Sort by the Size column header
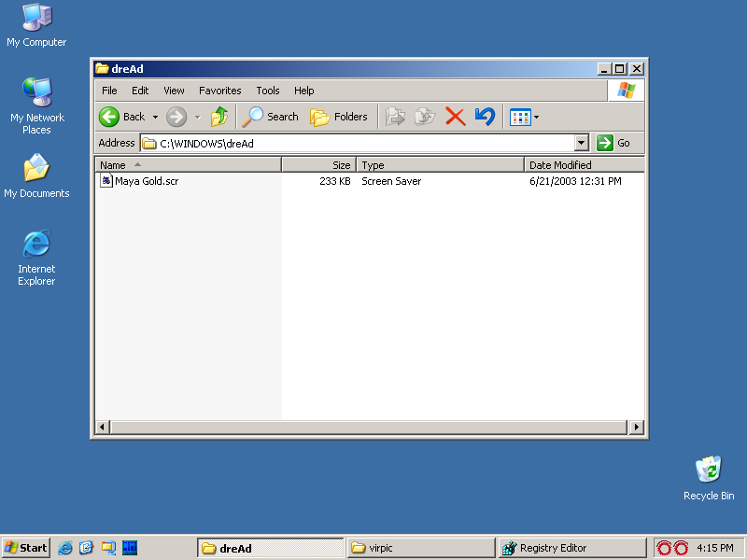This screenshot has width=747, height=560. click(x=319, y=165)
